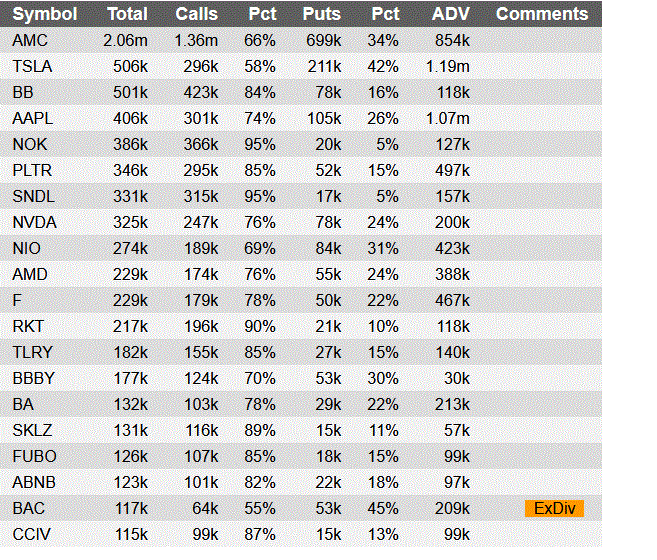Select the BB row symbol
This screenshot has height=560, width=657.
(x=23, y=93)
